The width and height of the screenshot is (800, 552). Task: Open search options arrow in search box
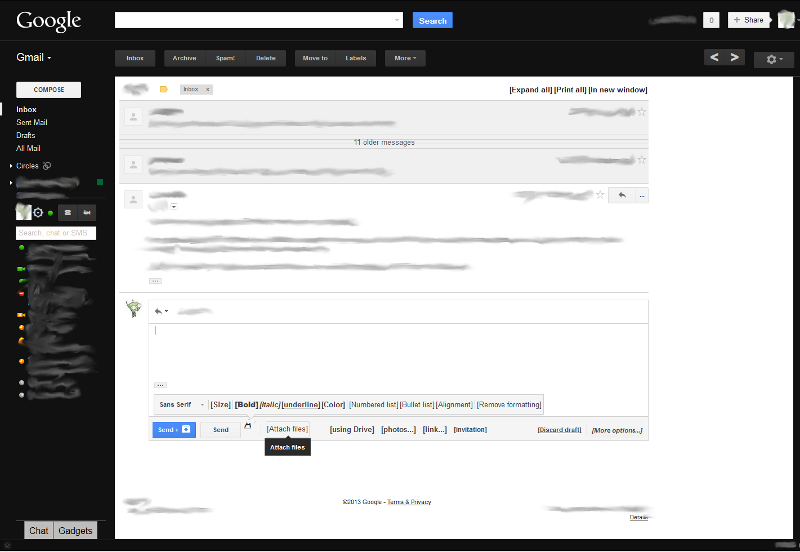tap(397, 20)
